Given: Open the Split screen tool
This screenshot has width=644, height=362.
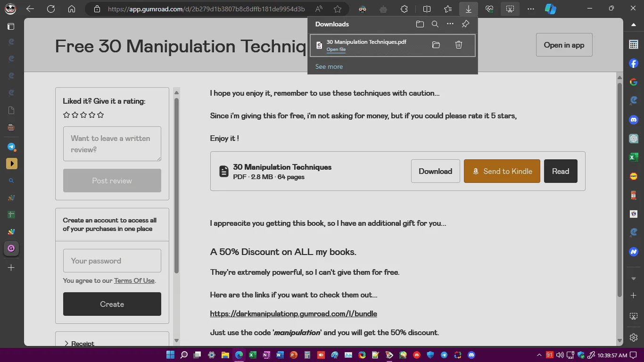Looking at the screenshot, I should pyautogui.click(x=427, y=9).
